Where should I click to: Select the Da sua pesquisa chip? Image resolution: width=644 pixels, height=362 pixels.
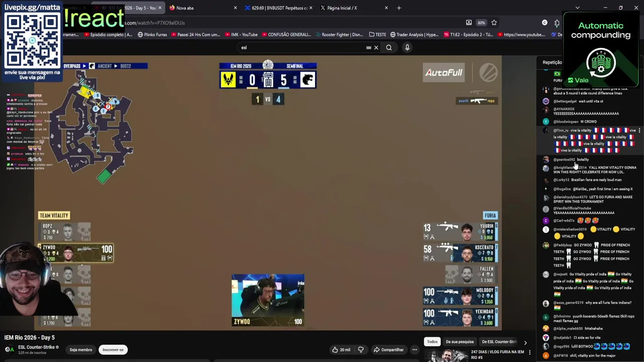[459, 342]
